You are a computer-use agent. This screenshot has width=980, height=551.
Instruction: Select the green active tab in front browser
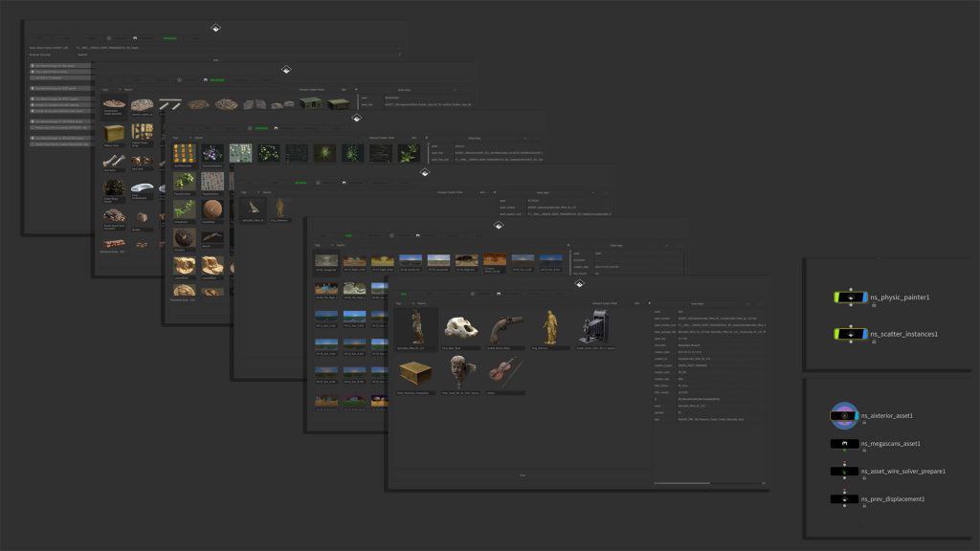click(x=404, y=294)
